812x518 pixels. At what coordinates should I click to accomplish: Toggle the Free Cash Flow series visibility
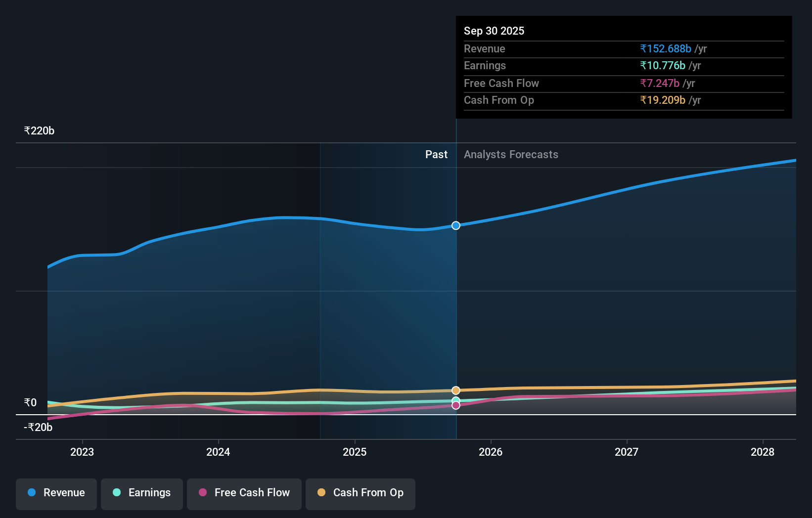(x=244, y=493)
